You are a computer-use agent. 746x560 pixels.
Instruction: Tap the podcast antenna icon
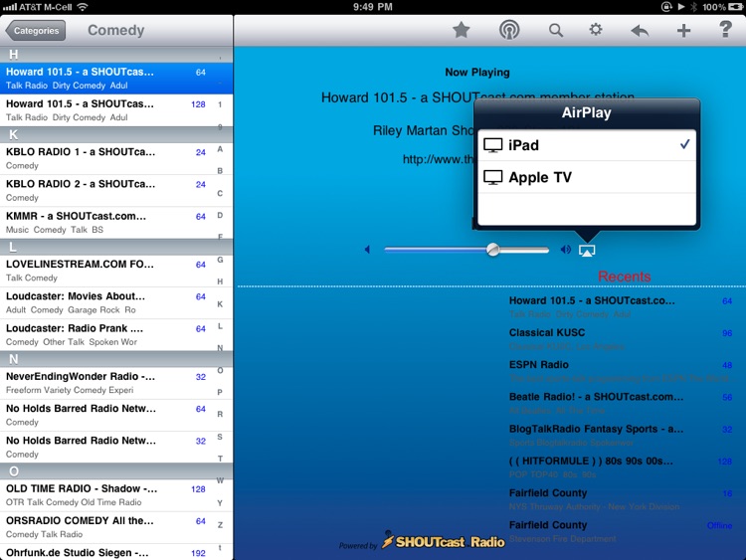pos(509,31)
